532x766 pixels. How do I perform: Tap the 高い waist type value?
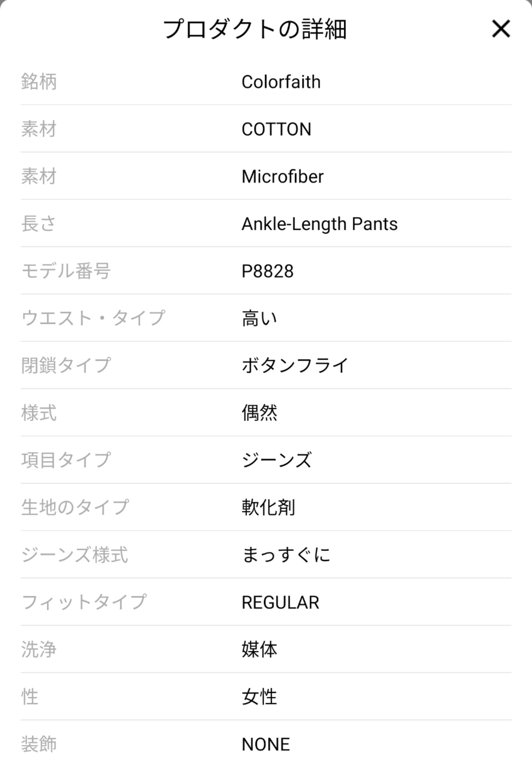pos(259,319)
